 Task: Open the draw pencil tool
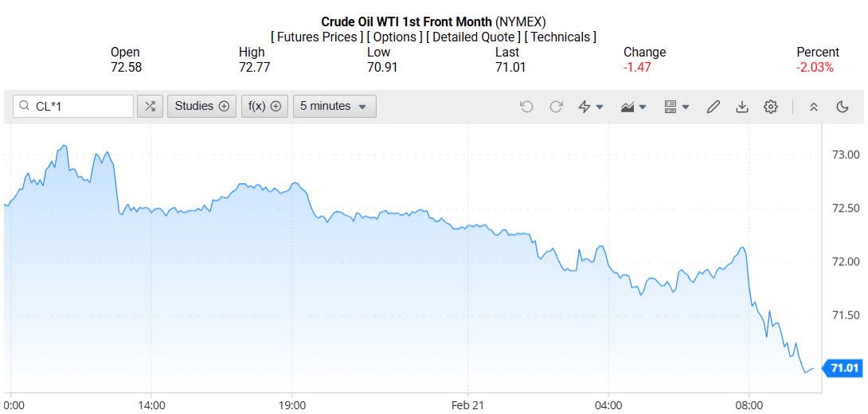[714, 106]
